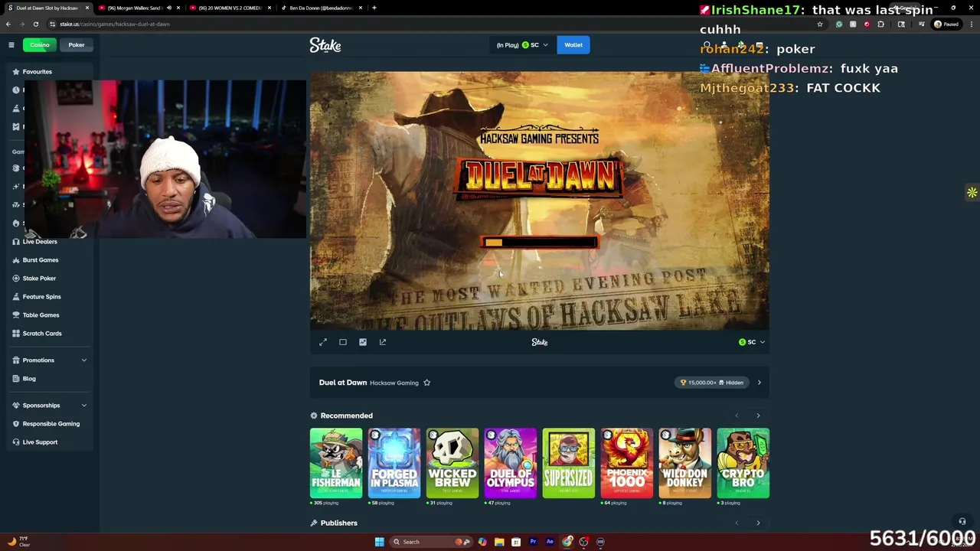Pop out the game window
The image size is (980, 551).
pyautogui.click(x=383, y=342)
